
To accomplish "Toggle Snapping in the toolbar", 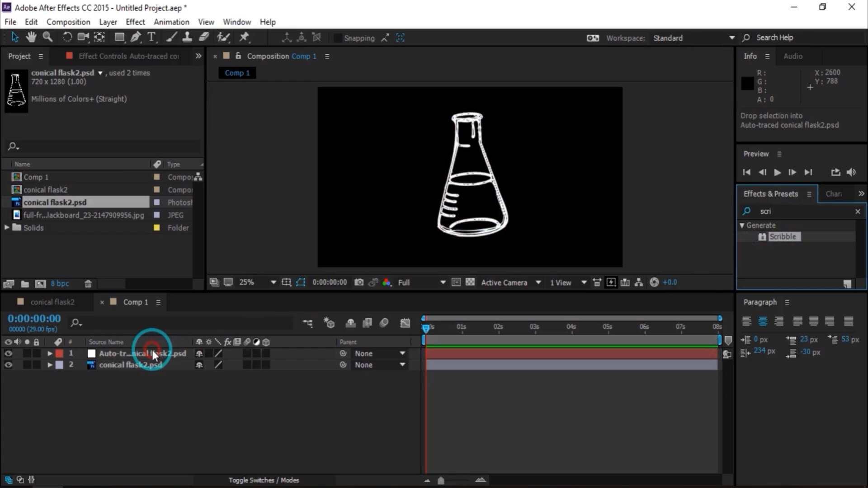I will 338,38.
